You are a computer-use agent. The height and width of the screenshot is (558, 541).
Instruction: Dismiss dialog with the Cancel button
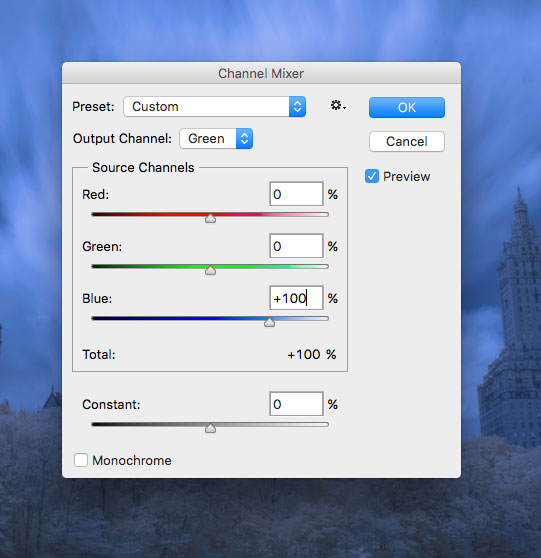(x=407, y=141)
